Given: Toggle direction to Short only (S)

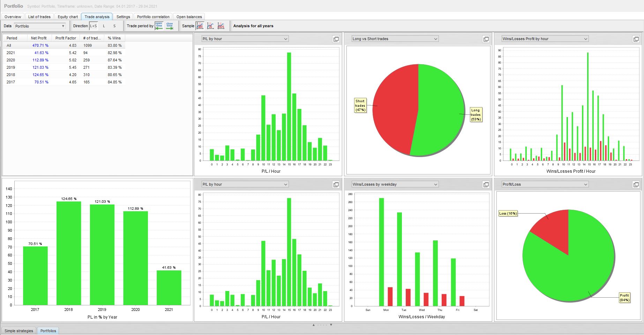Looking at the screenshot, I should (114, 26).
